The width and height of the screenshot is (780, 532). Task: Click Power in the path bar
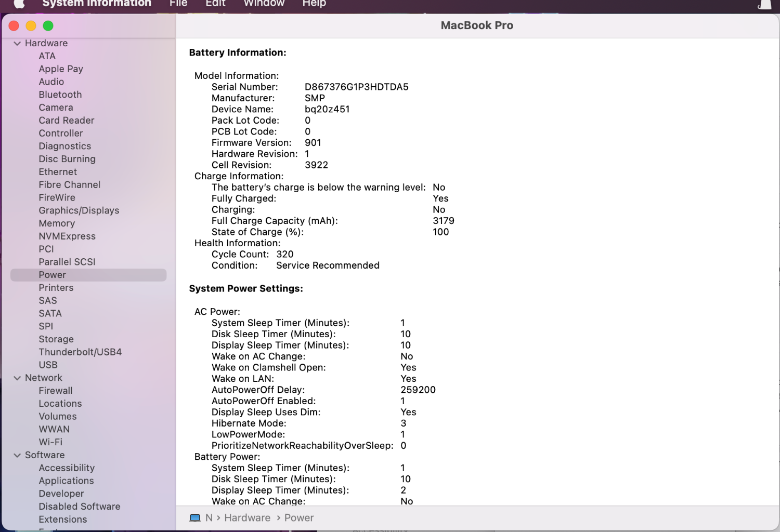[299, 518]
